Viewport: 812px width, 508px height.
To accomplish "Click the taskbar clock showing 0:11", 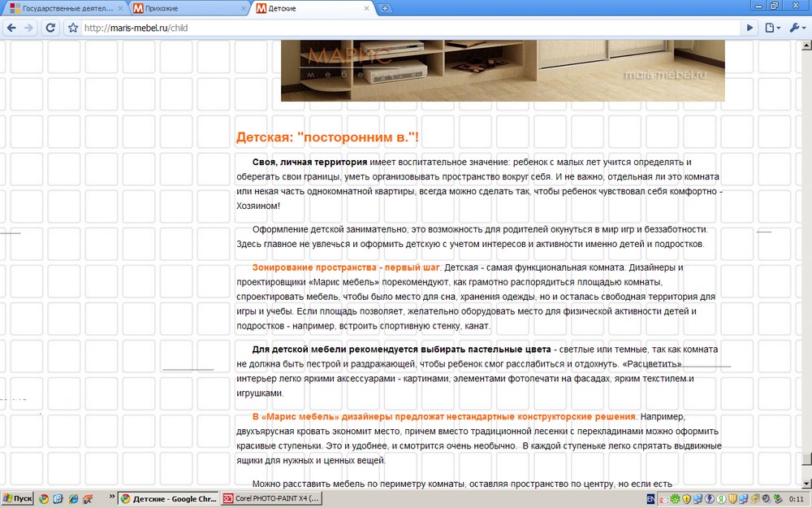I will tap(796, 499).
